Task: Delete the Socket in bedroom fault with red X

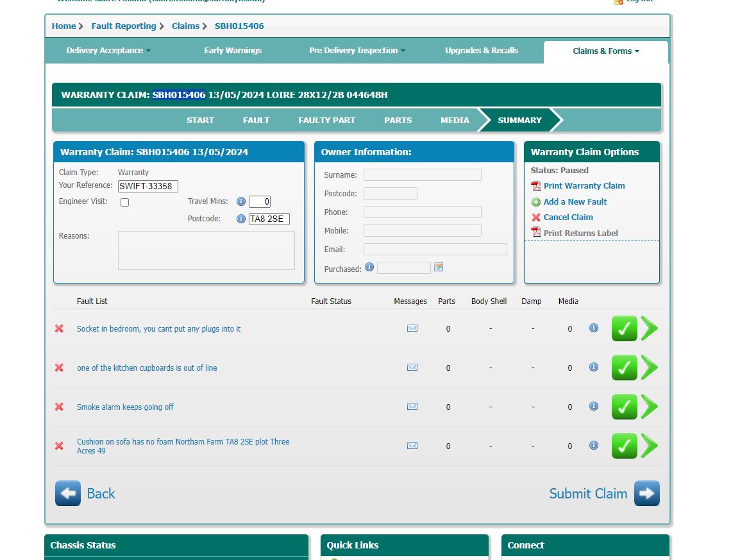Action: (x=59, y=328)
